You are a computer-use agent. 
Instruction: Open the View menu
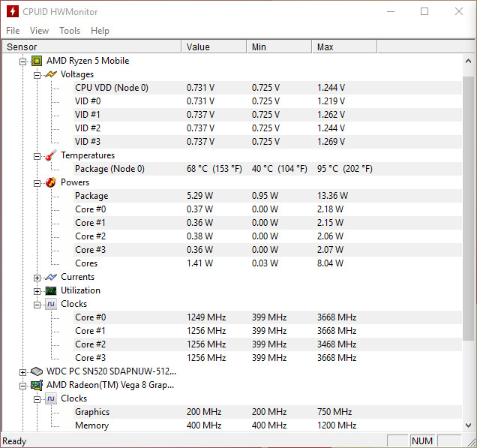coord(39,31)
